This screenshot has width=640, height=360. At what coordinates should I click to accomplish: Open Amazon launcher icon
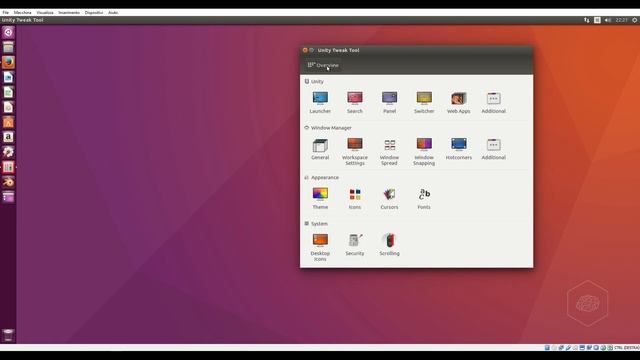(x=8, y=137)
